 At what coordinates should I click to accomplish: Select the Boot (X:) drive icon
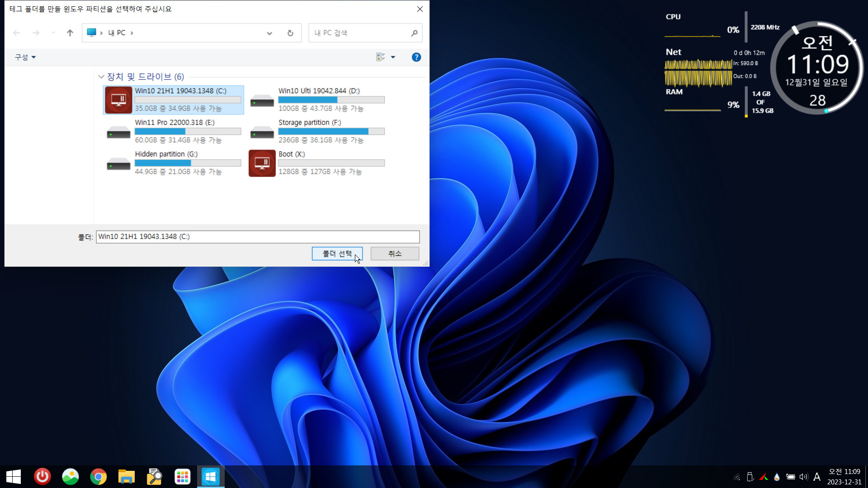(x=262, y=163)
